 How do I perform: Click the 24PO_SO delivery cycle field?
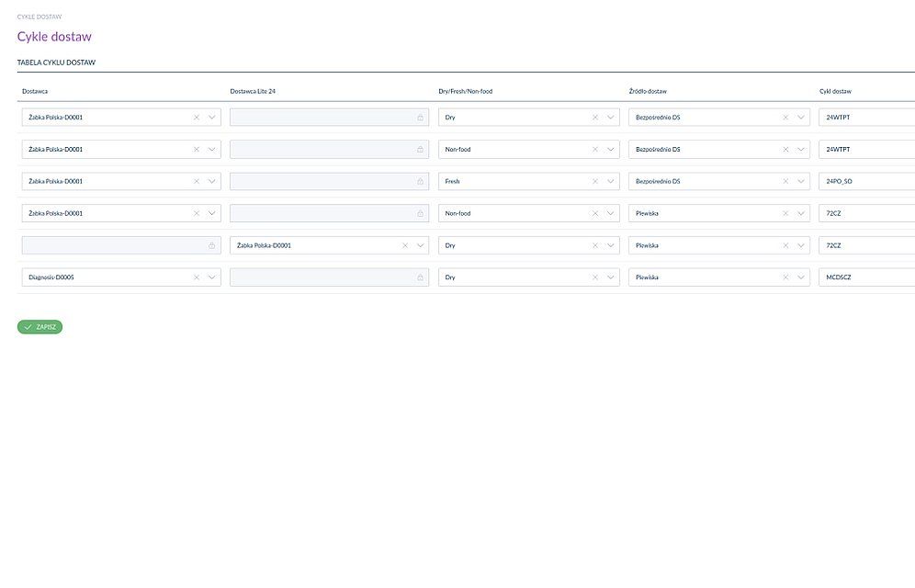[864, 181]
